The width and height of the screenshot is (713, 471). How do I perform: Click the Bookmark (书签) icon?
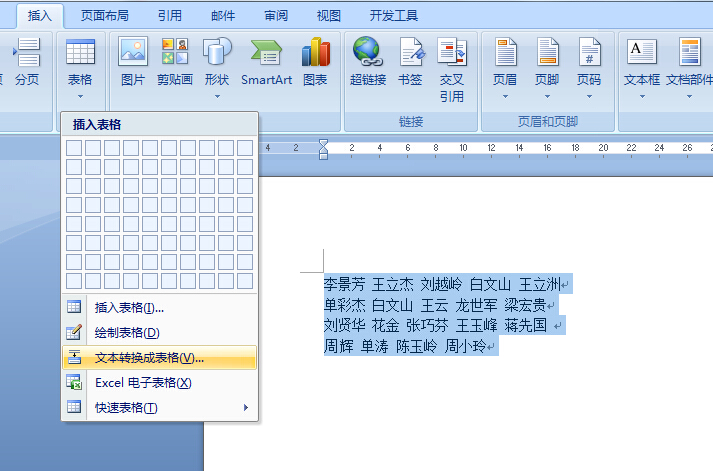[412, 51]
